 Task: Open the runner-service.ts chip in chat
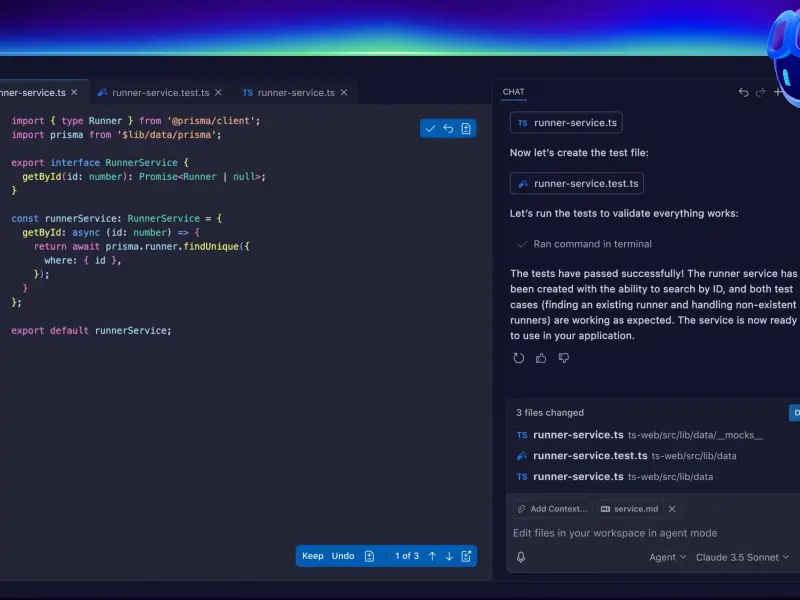pos(566,123)
